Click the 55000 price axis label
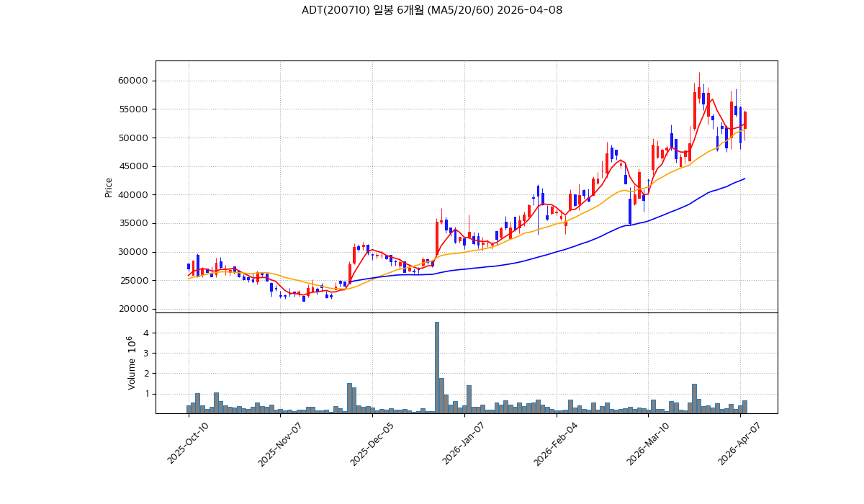 coord(133,109)
